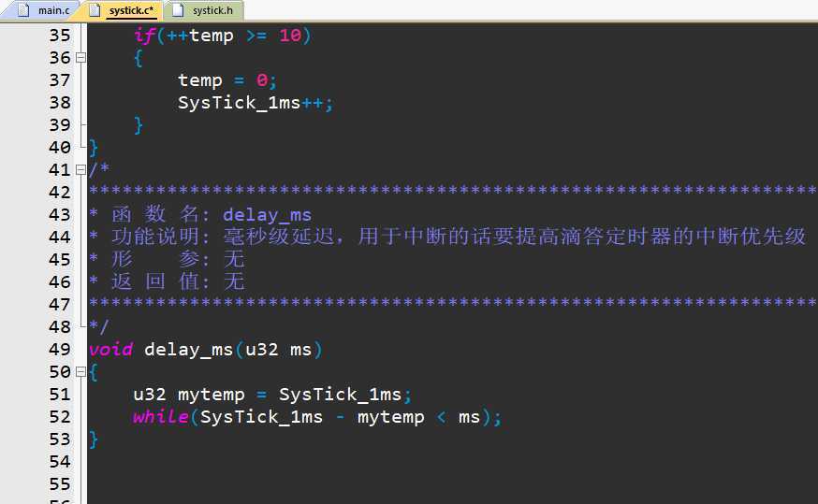Click the closing brace on line 53

tap(94, 439)
